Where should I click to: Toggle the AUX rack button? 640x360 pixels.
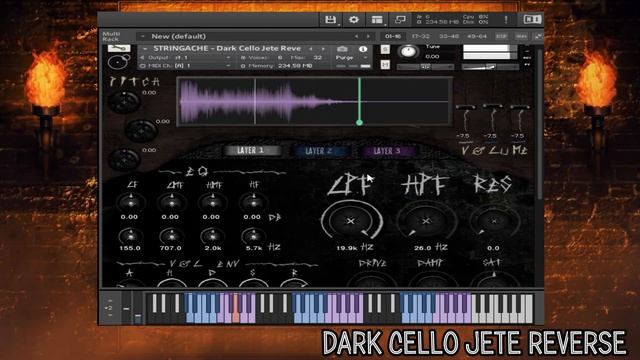point(521,36)
